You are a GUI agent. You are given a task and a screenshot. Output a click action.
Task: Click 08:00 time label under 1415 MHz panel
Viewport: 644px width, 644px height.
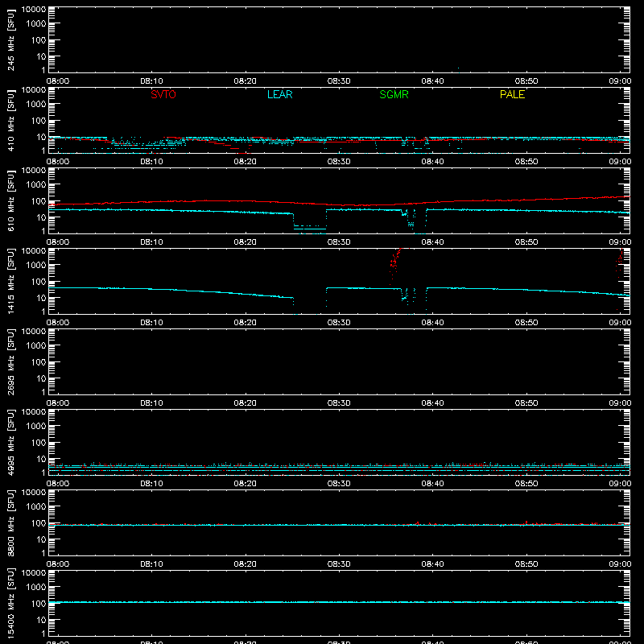click(x=58, y=323)
